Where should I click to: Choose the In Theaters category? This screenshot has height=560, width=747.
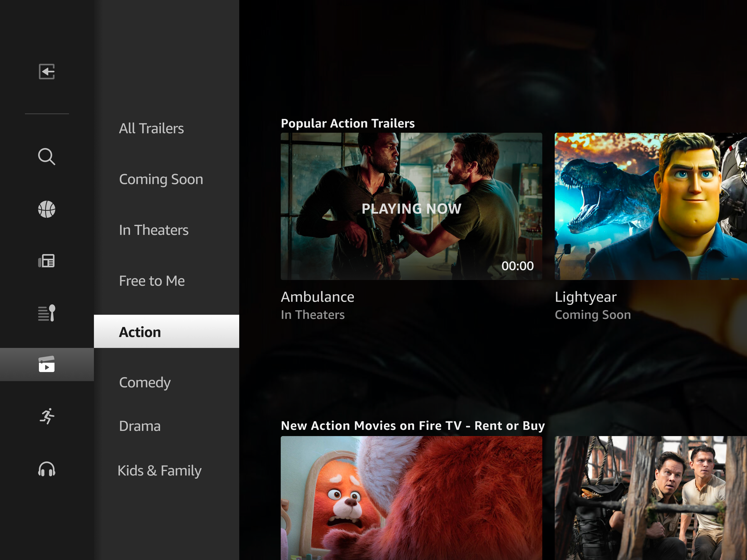pos(154,230)
